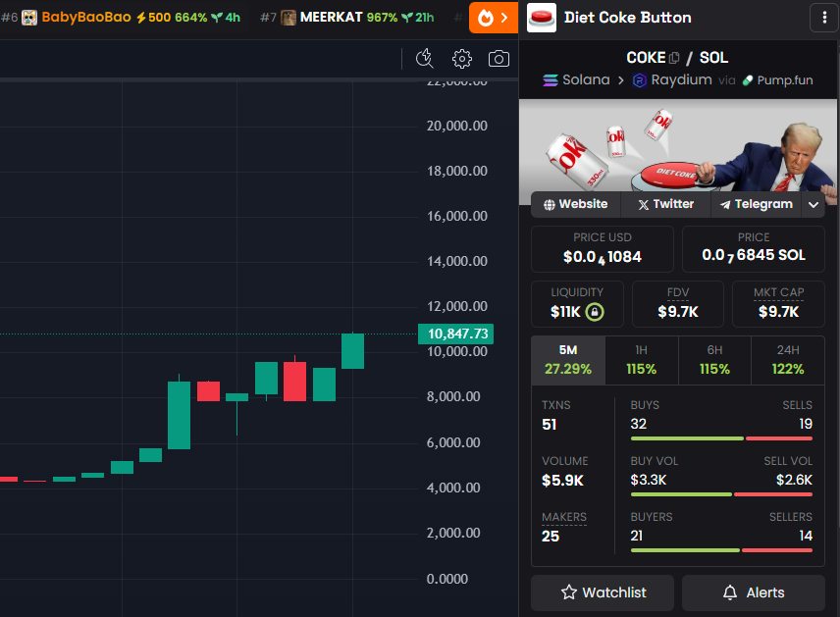
Task: Click the FDV $9.7K box
Action: pos(678,304)
